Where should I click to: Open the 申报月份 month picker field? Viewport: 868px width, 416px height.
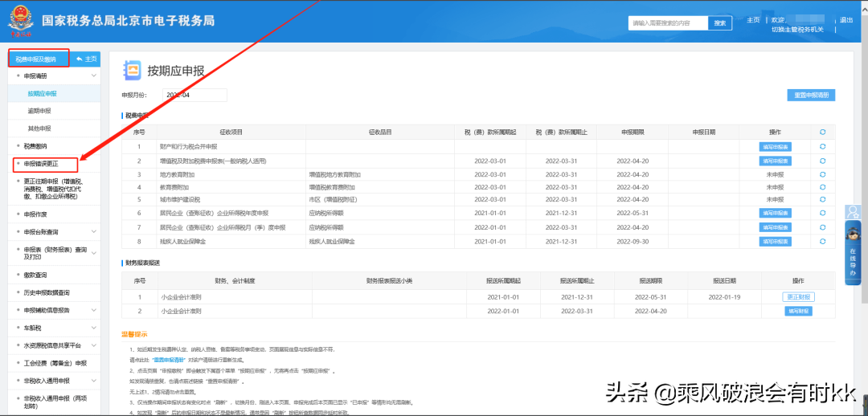click(194, 95)
